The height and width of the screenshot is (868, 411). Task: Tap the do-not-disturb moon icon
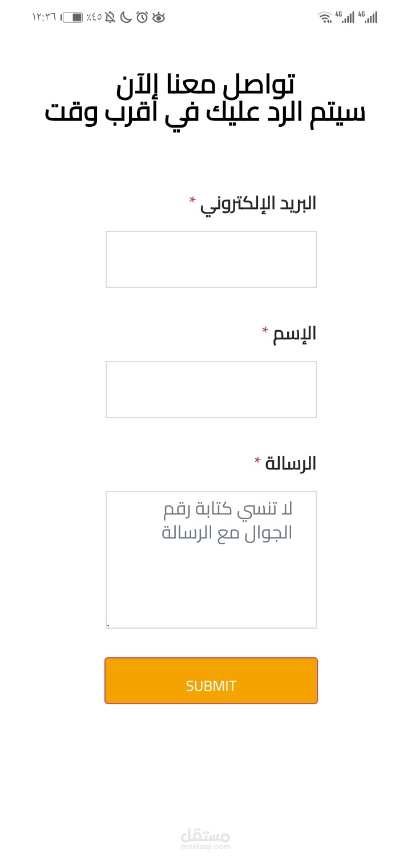coord(126,17)
